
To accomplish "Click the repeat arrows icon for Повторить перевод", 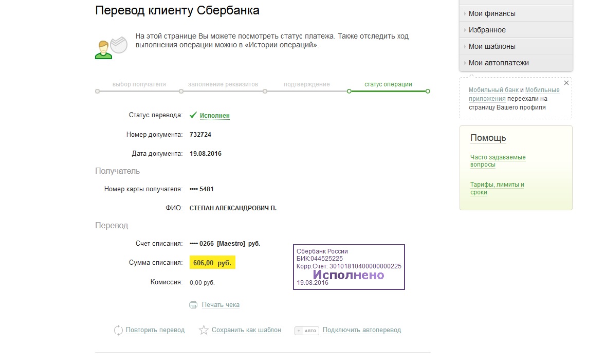I will tap(118, 330).
